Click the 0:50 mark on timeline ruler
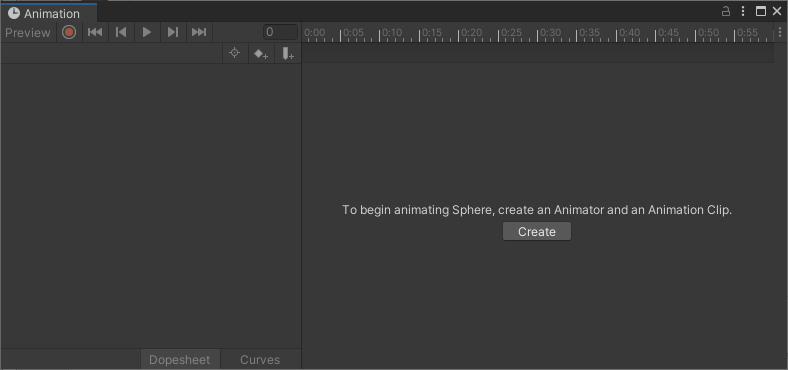 pyautogui.click(x=709, y=33)
